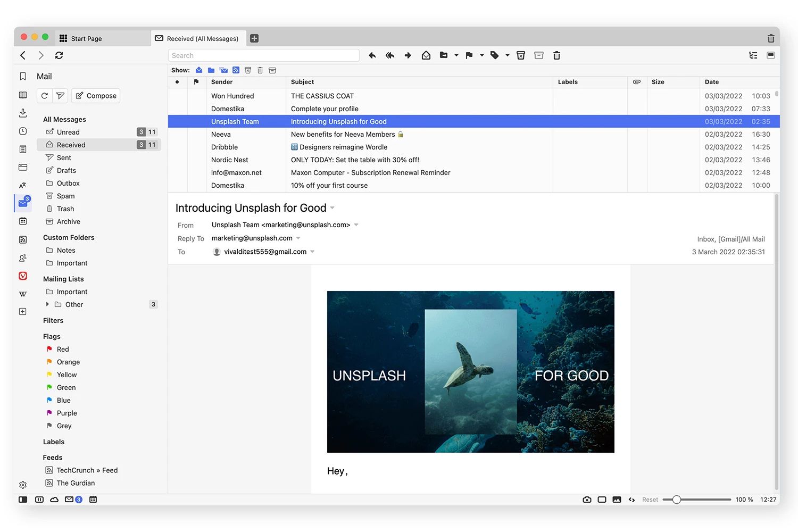Toggle threaded message view
This screenshot has width=798, height=532.
[753, 55]
